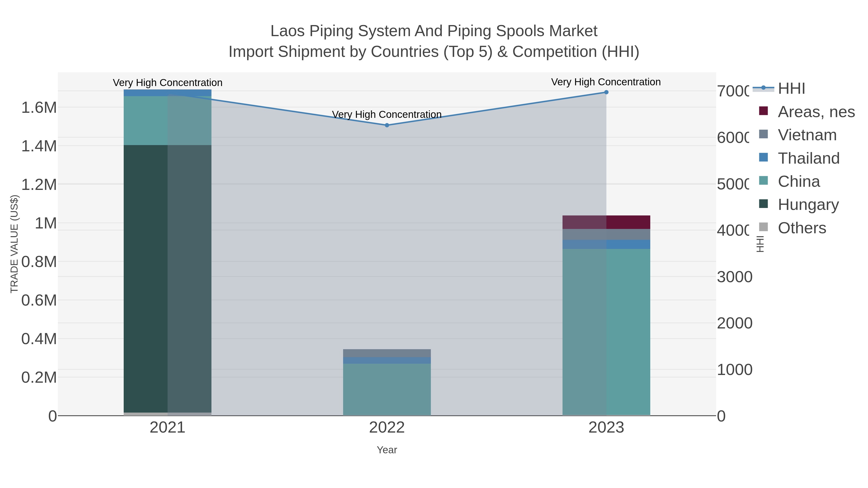Screen dimensions: 868x488
Task: Click subtitle Import Shipment by Countries
Action: [x=434, y=52]
